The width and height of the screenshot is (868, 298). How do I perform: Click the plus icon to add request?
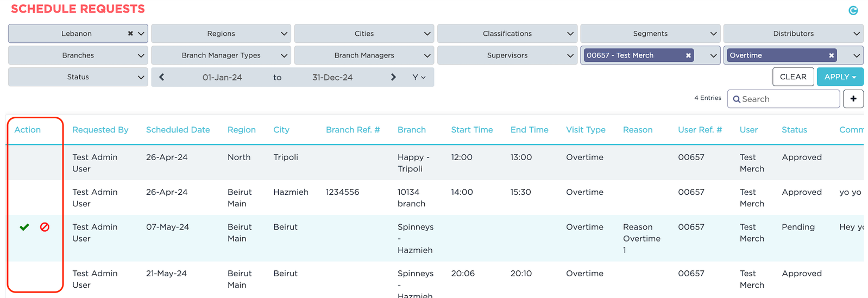(x=853, y=99)
